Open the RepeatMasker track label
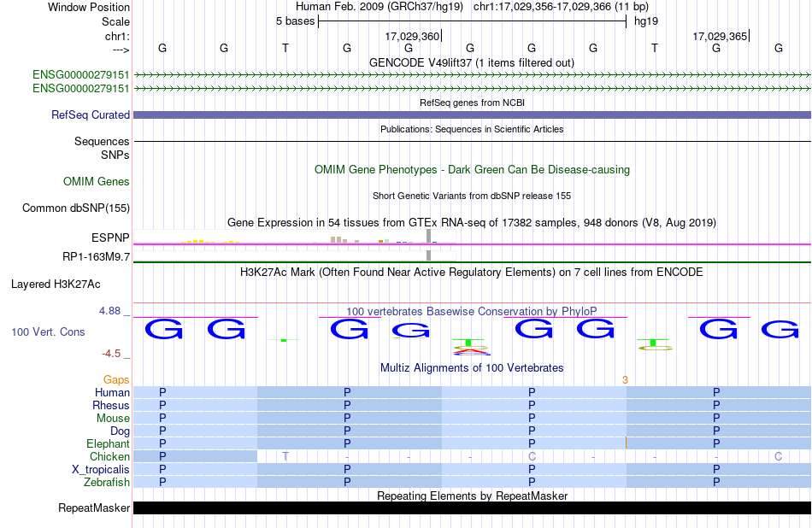812x528 pixels. coord(94,507)
